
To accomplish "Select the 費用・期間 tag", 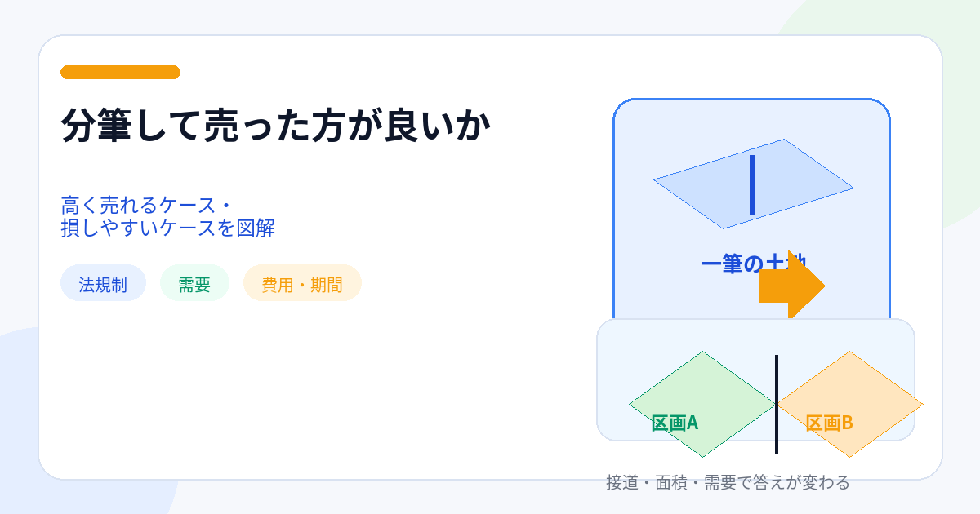I will tap(302, 284).
